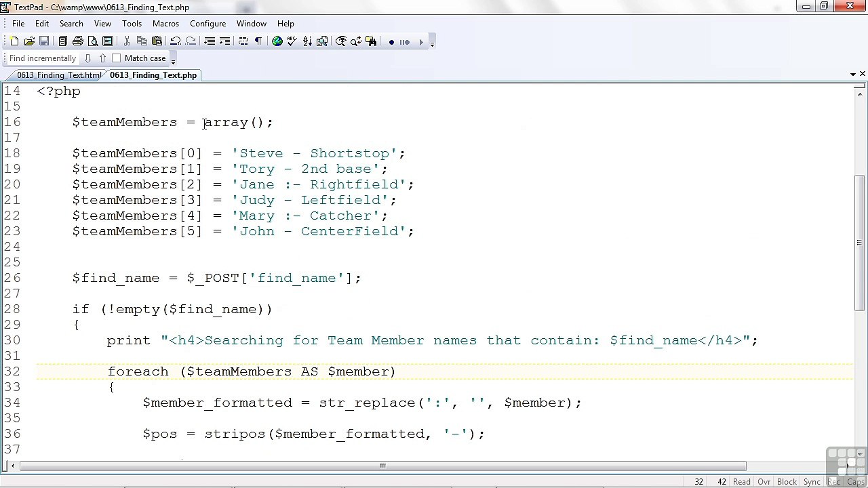Click the 'foreach ($teamMembers AS $member)' line
Image resolution: width=868 pixels, height=488 pixels.
coord(252,371)
